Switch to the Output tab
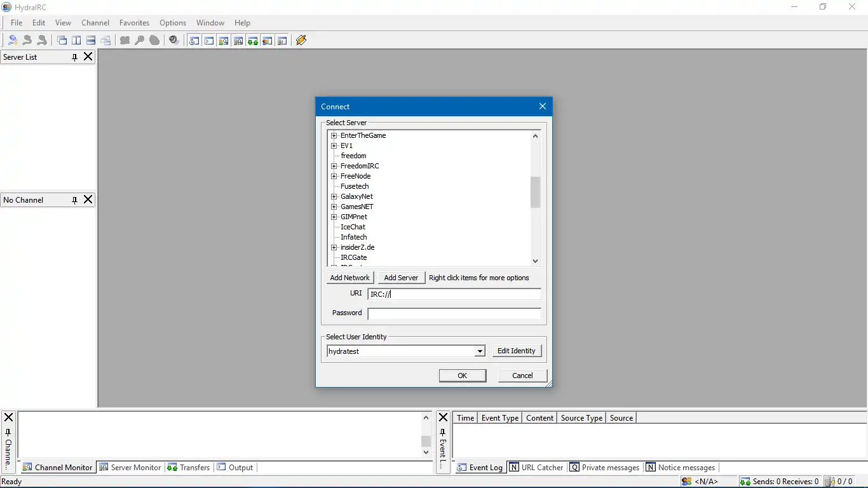Viewport: 868px width, 488px height. click(235, 467)
